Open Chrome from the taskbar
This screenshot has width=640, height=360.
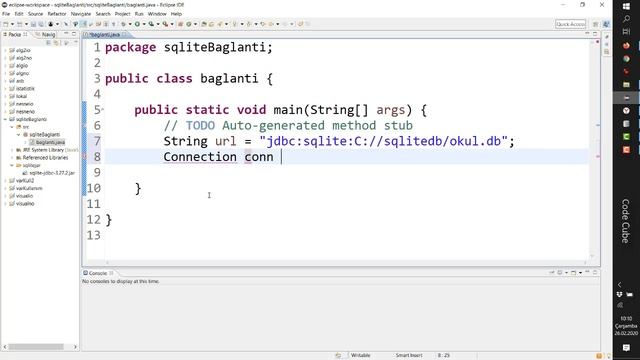point(626,59)
